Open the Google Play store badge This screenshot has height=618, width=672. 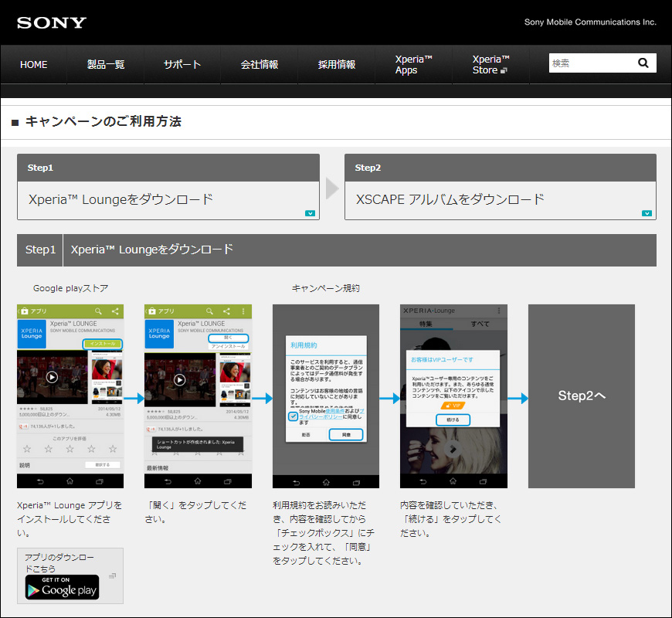tap(62, 587)
